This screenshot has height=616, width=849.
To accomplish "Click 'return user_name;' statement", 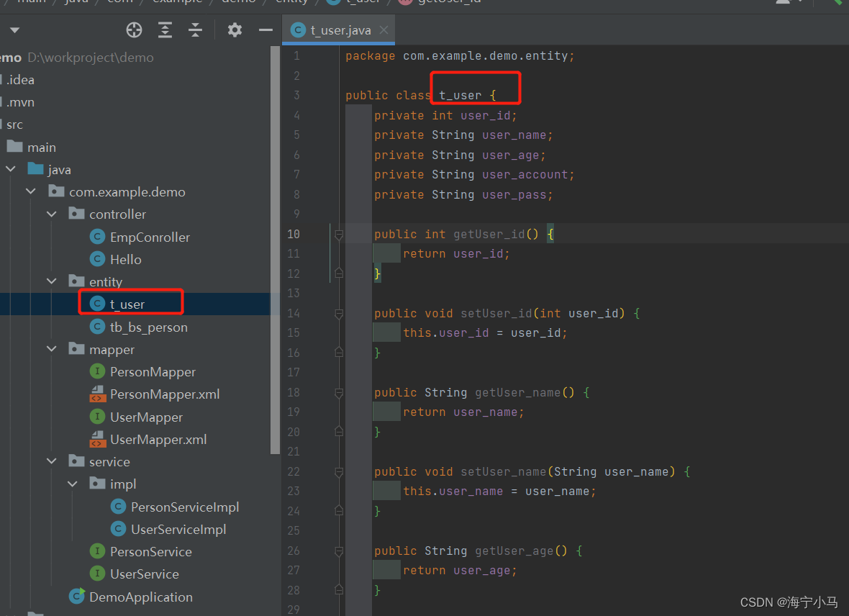I will (x=463, y=412).
